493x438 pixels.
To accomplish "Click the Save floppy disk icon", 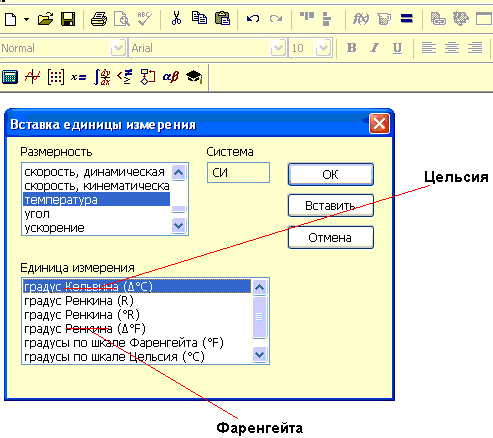I will pyautogui.click(x=68, y=19).
